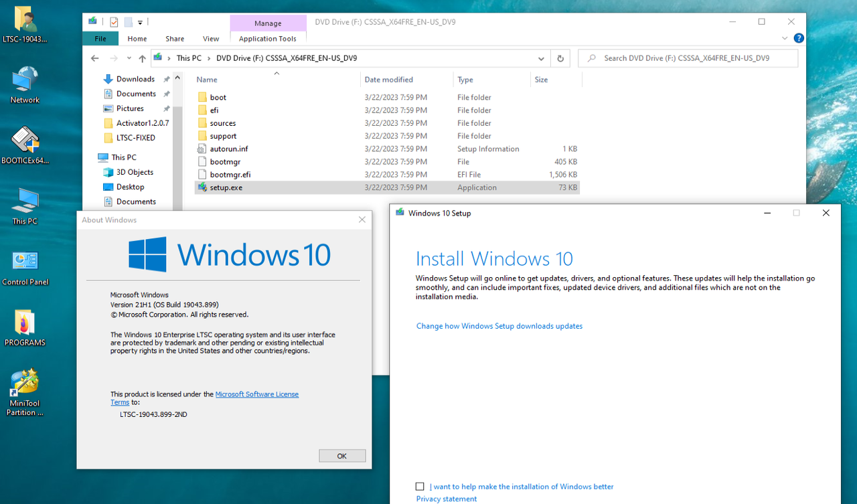Go back in File Explorer

click(95, 58)
